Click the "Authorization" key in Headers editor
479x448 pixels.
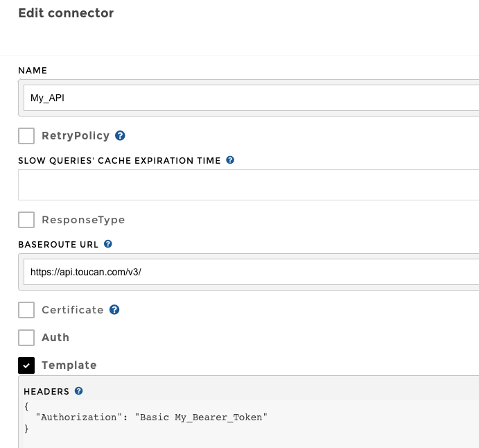point(79,417)
